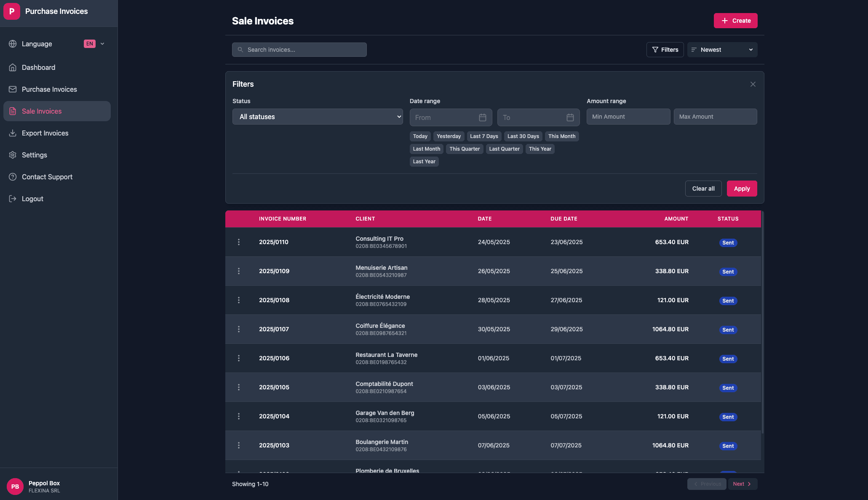Open Contact Support page
868x500 pixels.
click(57, 177)
